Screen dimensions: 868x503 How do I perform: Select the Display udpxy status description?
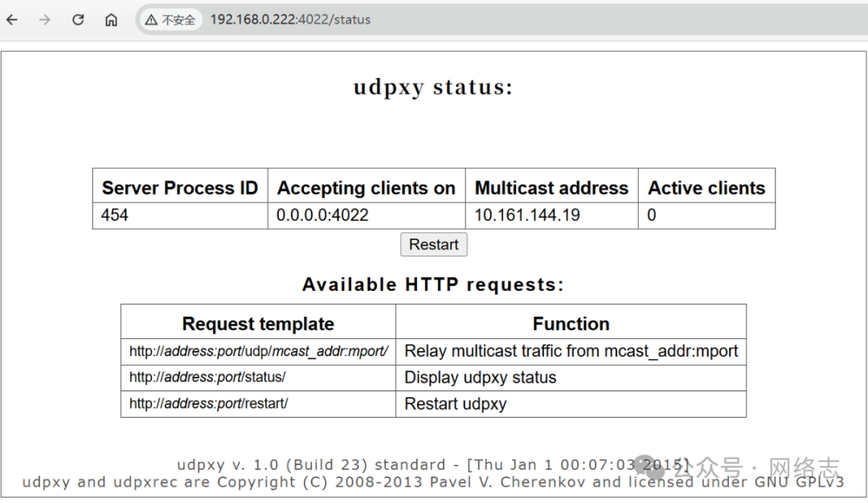click(571, 378)
